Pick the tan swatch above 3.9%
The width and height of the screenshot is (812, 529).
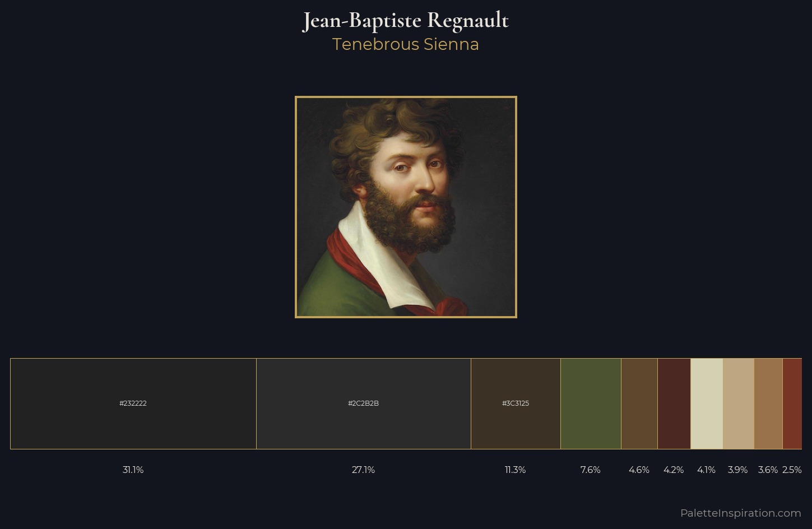pyautogui.click(x=739, y=403)
